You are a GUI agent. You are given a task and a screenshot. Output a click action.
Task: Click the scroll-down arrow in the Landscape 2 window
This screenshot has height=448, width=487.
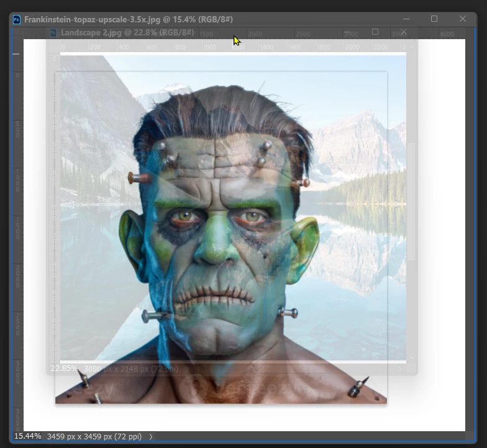pyautogui.click(x=412, y=358)
